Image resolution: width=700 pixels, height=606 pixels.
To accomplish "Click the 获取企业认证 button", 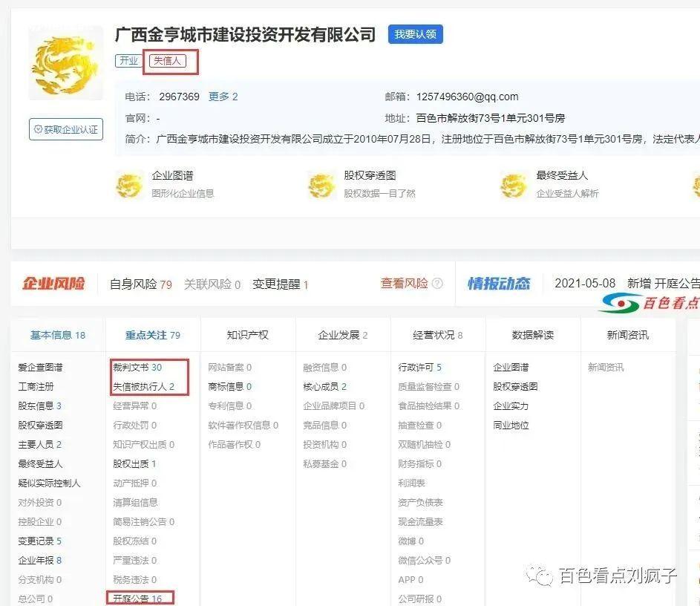I will coord(66,129).
